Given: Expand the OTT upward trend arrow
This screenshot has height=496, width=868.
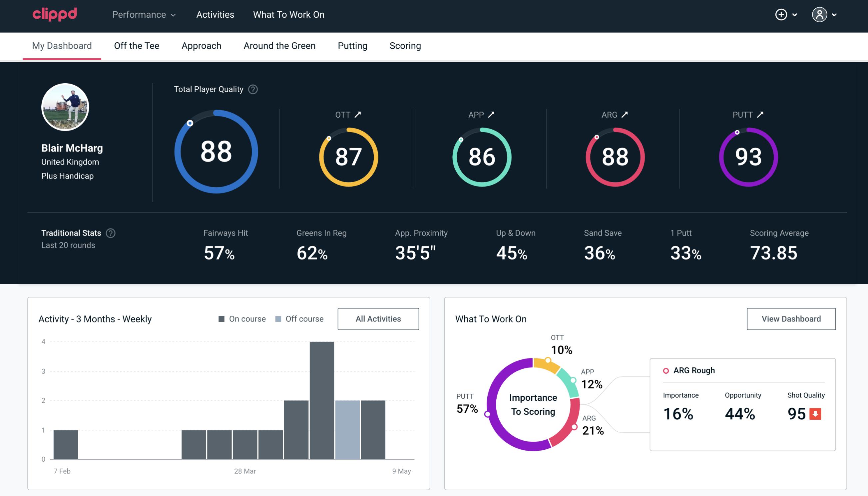Looking at the screenshot, I should (x=358, y=115).
